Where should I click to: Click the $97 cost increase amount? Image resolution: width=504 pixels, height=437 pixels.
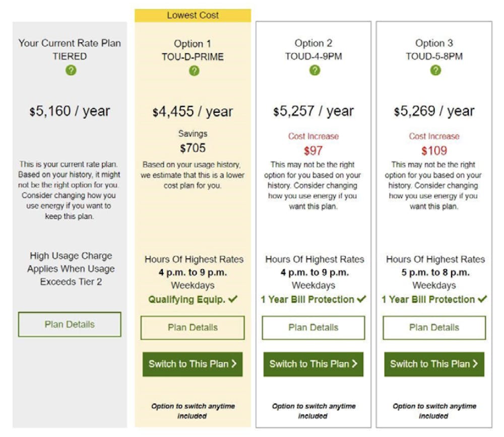[x=313, y=151]
